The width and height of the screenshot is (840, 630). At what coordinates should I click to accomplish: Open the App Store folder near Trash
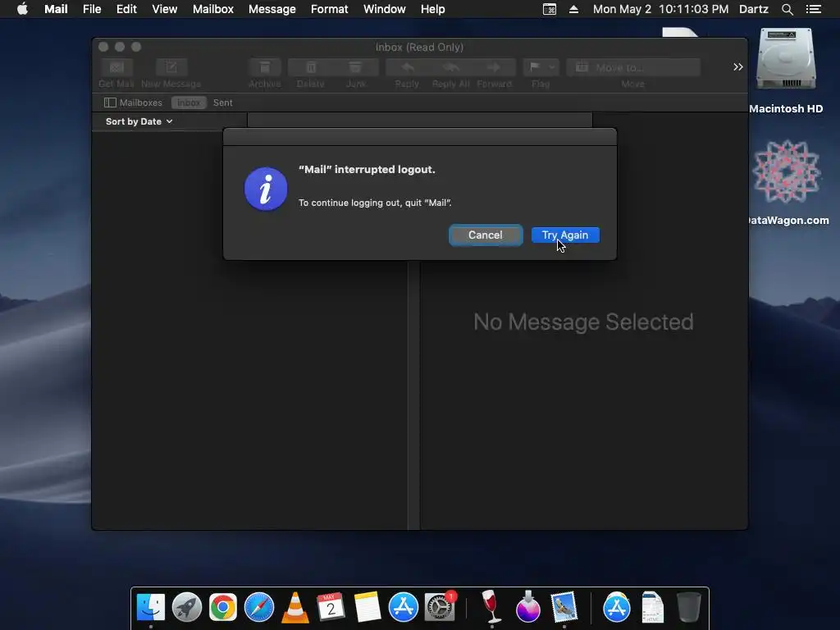tap(617, 607)
